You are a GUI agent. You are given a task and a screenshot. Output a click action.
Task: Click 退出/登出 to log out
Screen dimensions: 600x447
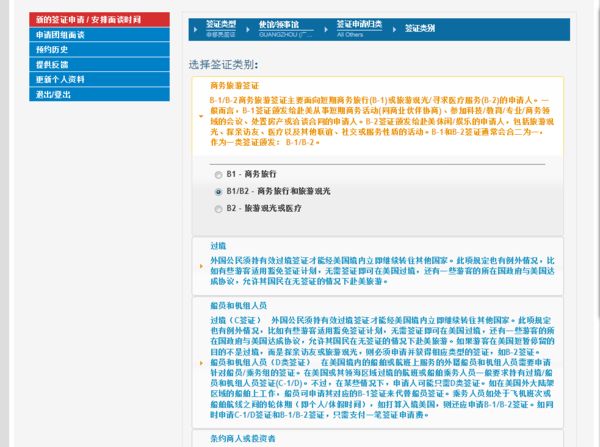tap(56, 94)
